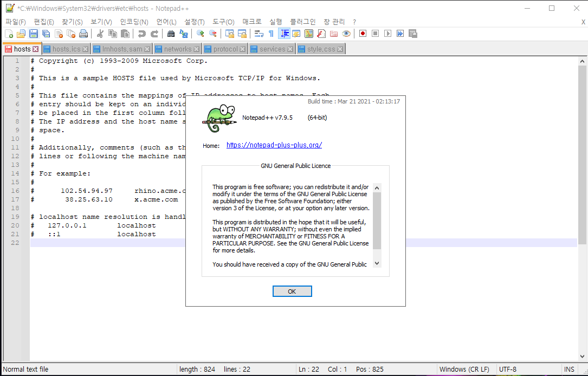Click the INS indicator in status bar
588x376 pixels.
569,369
